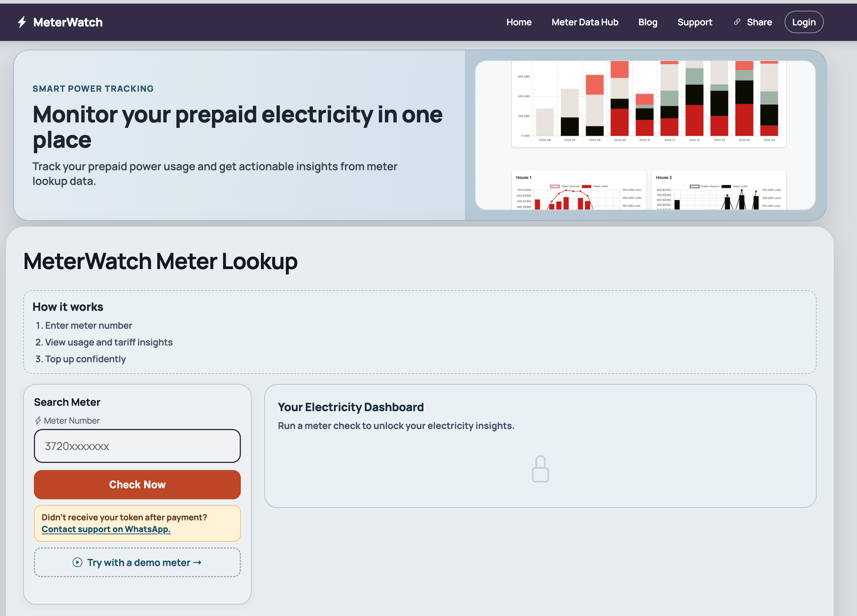
Task: Click the Check Now button
Action: click(x=137, y=485)
